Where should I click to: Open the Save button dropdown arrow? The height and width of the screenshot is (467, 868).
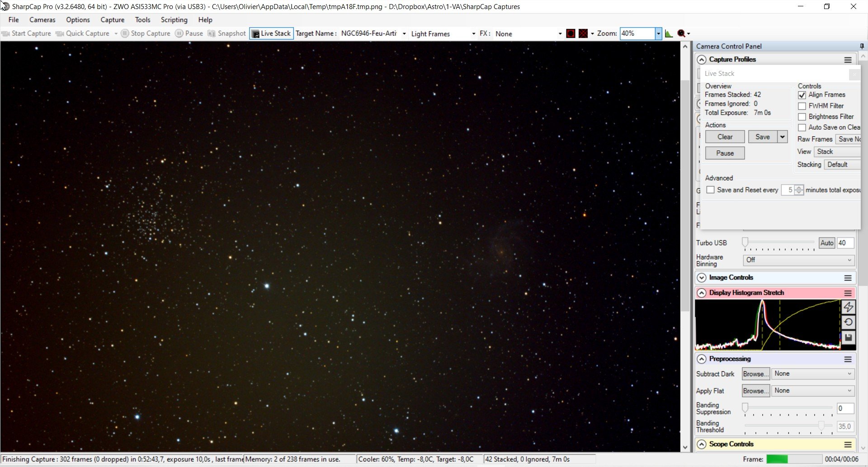[782, 137]
